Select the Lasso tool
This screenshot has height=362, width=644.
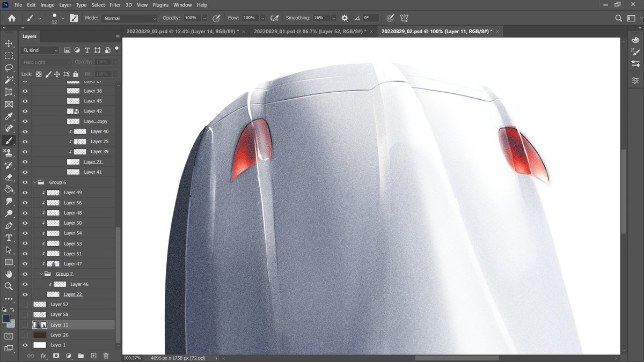pos(9,68)
